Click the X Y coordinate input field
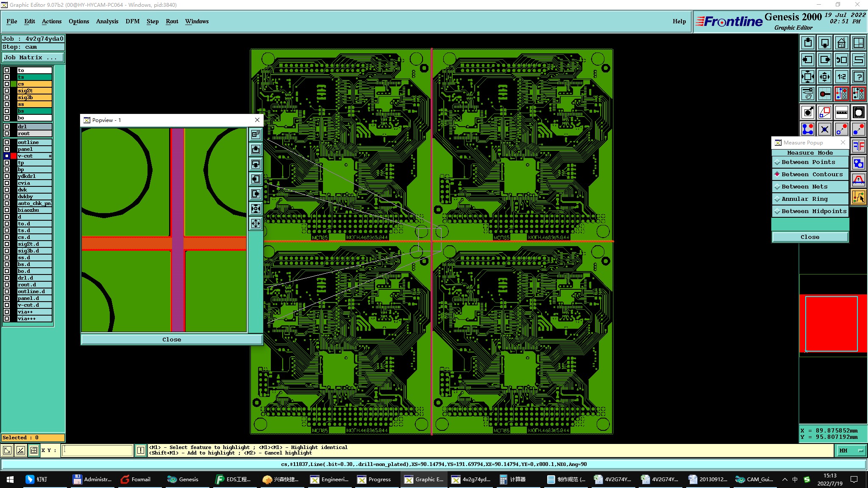Image resolution: width=868 pixels, height=488 pixels. tap(97, 450)
